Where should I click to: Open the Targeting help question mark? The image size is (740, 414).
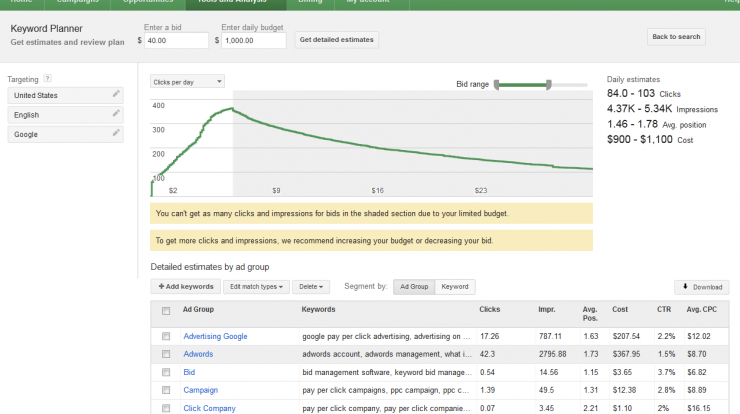(x=47, y=78)
